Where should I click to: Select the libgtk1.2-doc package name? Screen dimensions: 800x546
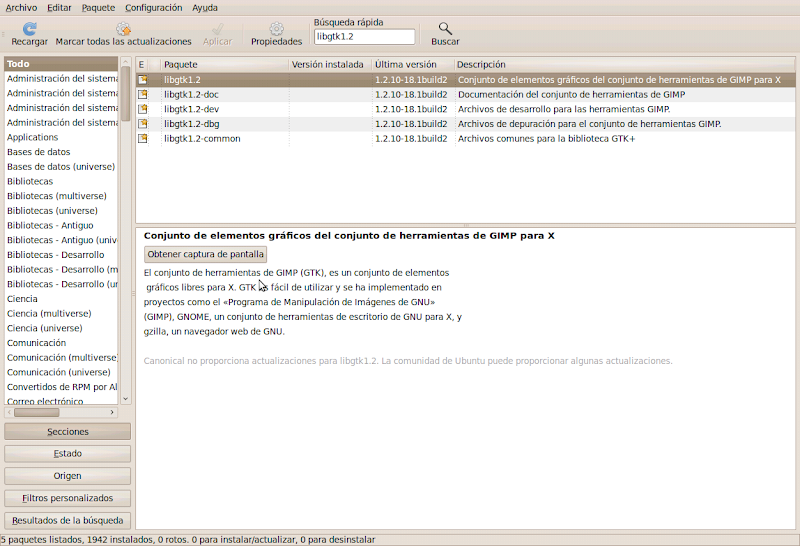(191, 94)
